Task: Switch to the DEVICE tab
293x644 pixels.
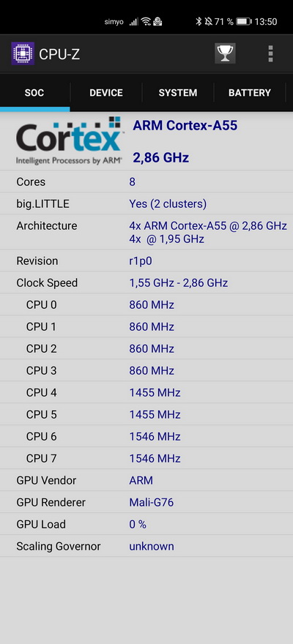Action: [106, 93]
